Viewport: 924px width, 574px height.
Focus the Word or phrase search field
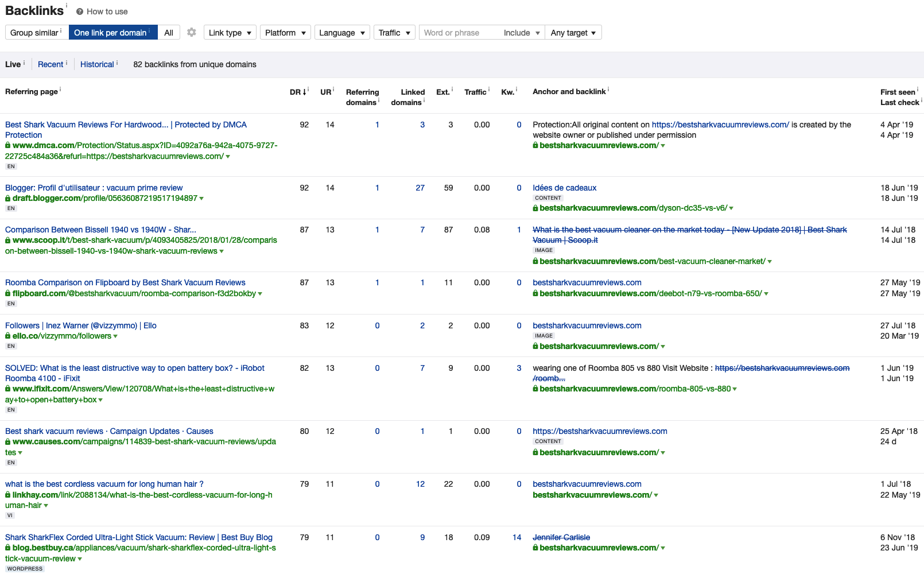click(459, 33)
